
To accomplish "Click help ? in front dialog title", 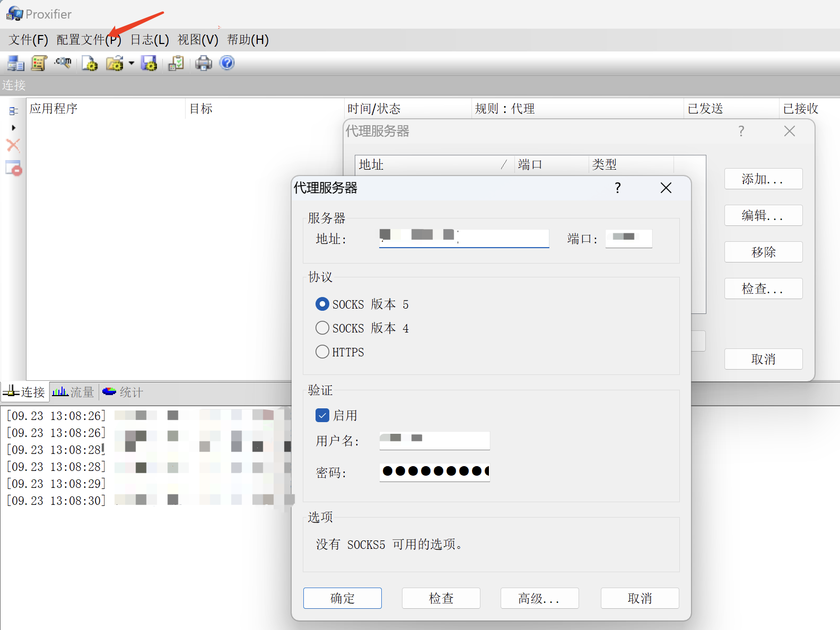I will 618,188.
